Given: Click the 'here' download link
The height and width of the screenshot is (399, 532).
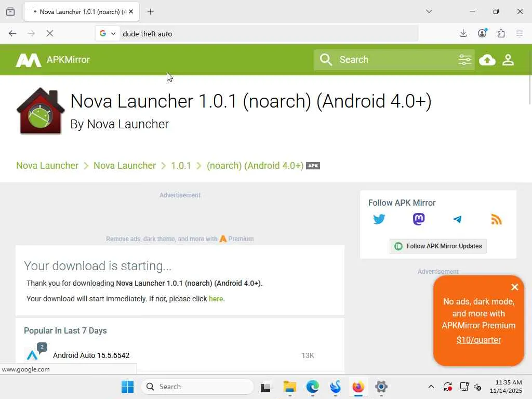Looking at the screenshot, I should (x=216, y=299).
